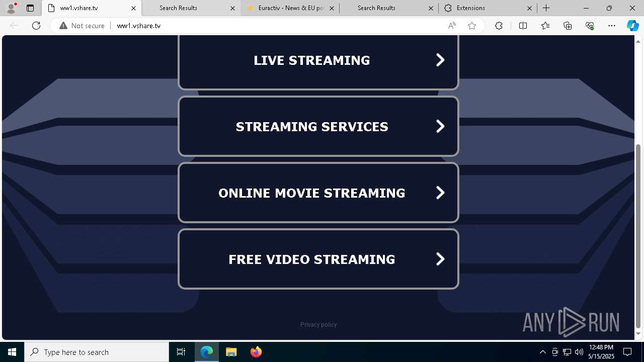Switch to the ww1.vshare.tv tab

[92, 8]
